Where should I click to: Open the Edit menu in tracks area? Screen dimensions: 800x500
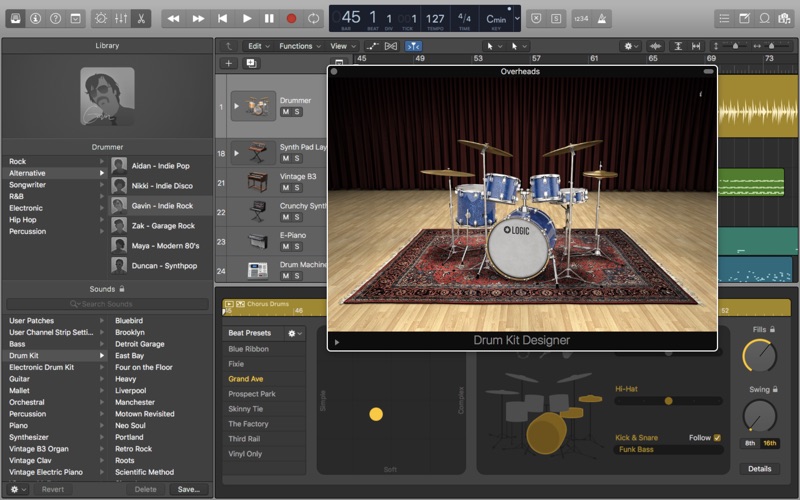click(259, 46)
